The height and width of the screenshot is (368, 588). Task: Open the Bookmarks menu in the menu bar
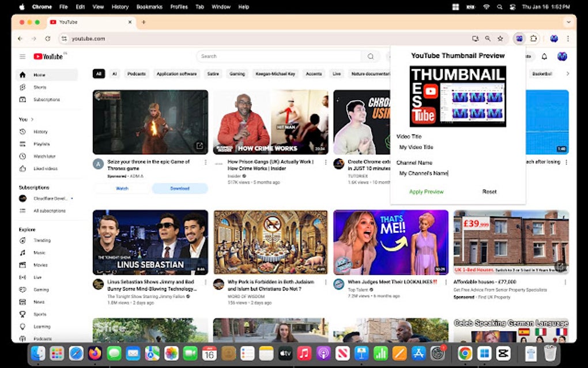pos(149,7)
